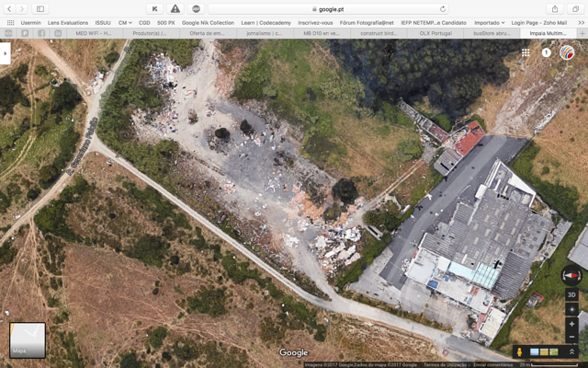588x368 pixels.
Task: Open the second yellow field imagery thumbnail
Action: click(x=544, y=351)
